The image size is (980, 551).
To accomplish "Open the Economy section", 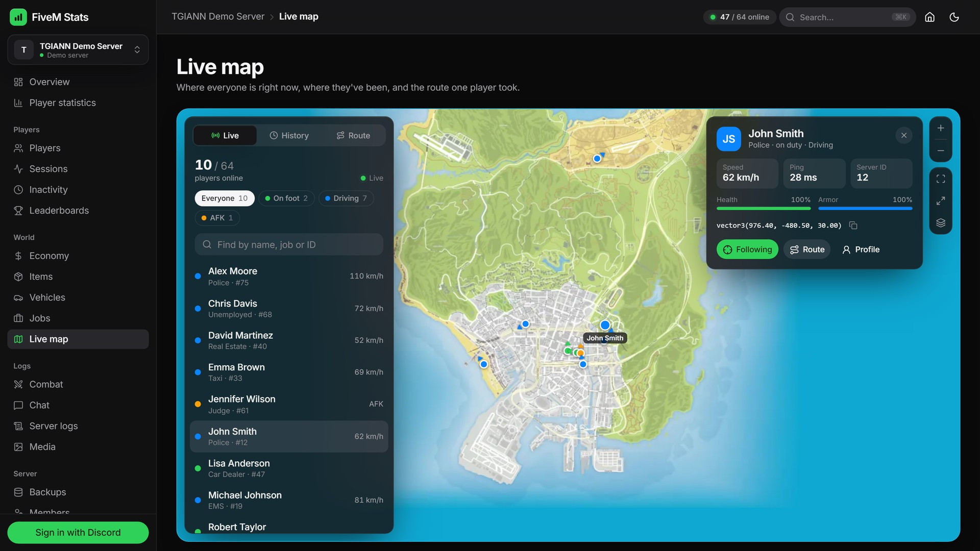I will click(x=78, y=256).
